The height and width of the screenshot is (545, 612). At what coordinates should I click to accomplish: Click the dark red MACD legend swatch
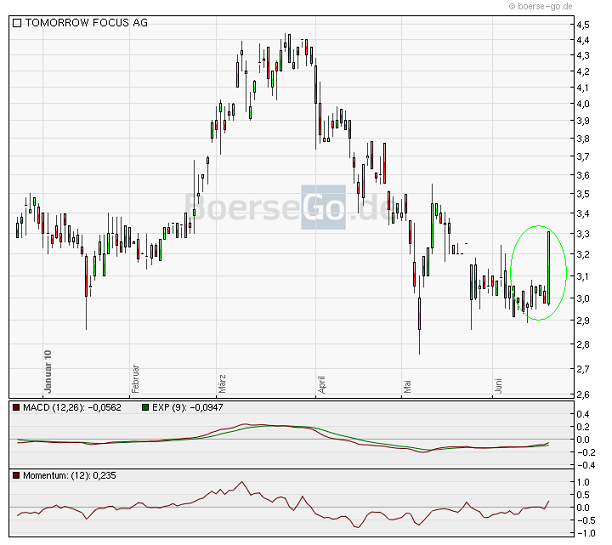tap(16, 408)
